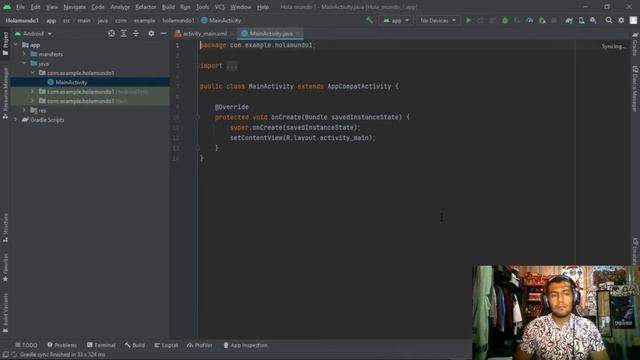Open the Resource Manager side panel
640x360 pixels.
5,93
